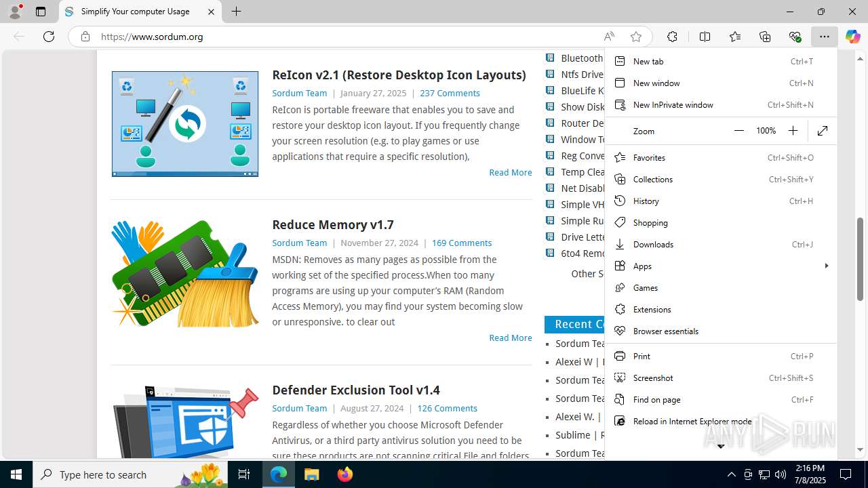
Task: Close the Simplify Your computer Usage tab
Action: tap(211, 12)
